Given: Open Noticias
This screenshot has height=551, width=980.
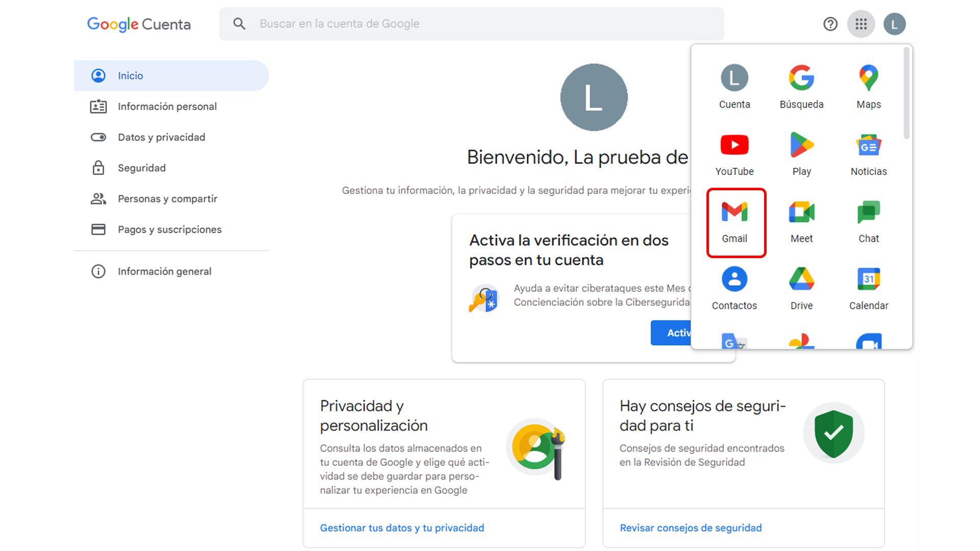Looking at the screenshot, I should 868,153.
